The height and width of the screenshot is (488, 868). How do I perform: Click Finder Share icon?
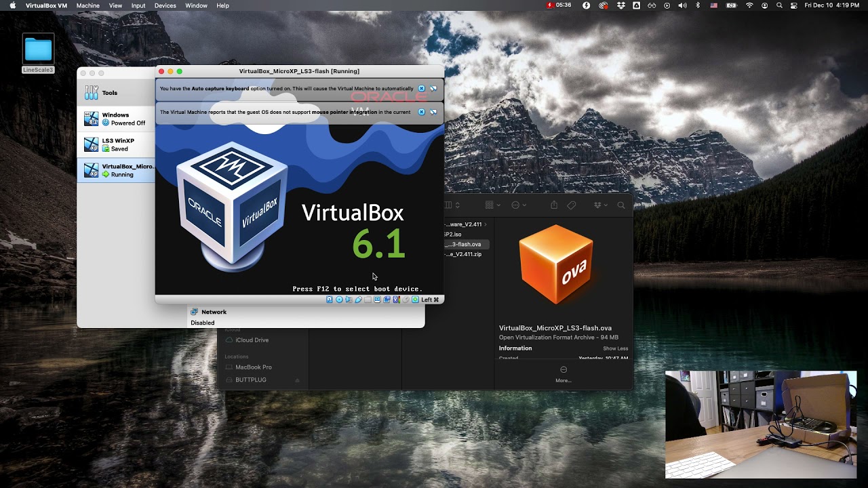[x=554, y=205]
